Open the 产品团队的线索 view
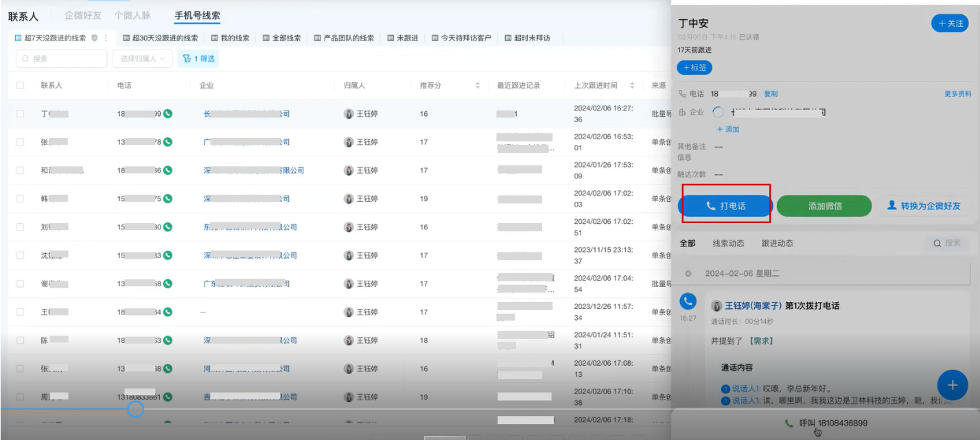The height and width of the screenshot is (440, 980). (x=345, y=38)
